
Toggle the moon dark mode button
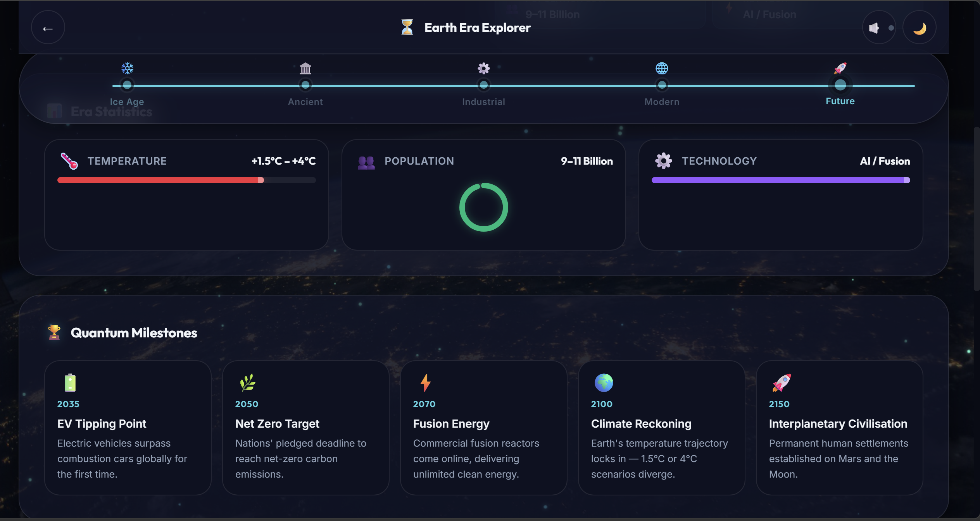[919, 28]
